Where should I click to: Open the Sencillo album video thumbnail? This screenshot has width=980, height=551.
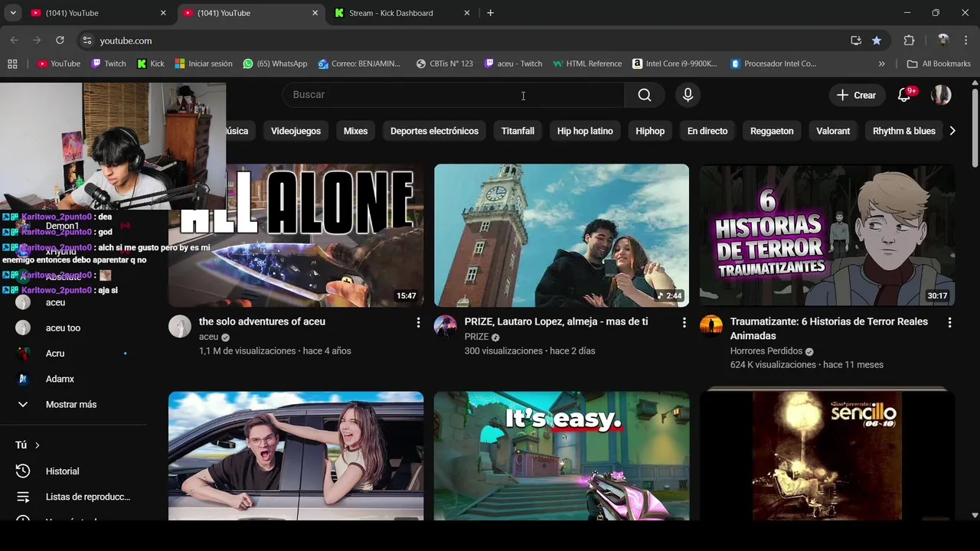click(x=827, y=456)
